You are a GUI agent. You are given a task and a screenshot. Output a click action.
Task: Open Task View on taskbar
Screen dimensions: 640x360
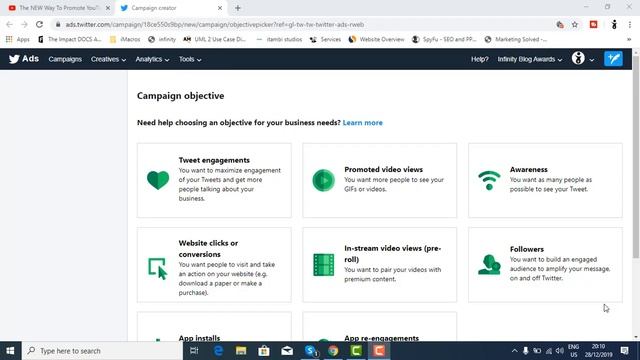(x=194, y=351)
